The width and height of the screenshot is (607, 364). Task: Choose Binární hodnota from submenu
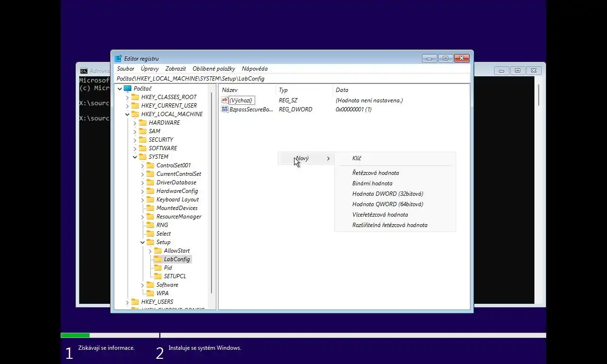tap(395, 183)
